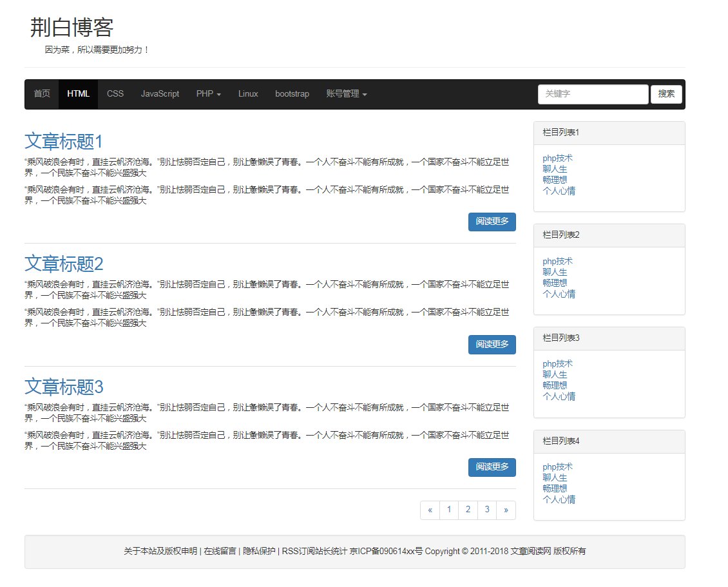Open php技术 link in 栏目列表1
This screenshot has height=587, width=728.
click(557, 158)
